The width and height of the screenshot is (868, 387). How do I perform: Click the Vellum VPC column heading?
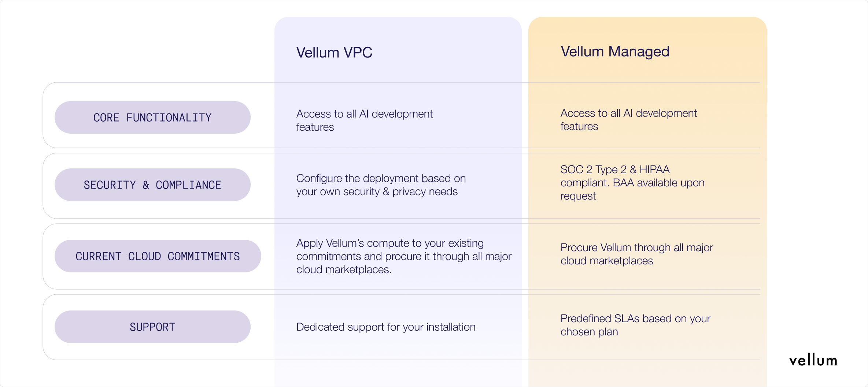coord(334,53)
